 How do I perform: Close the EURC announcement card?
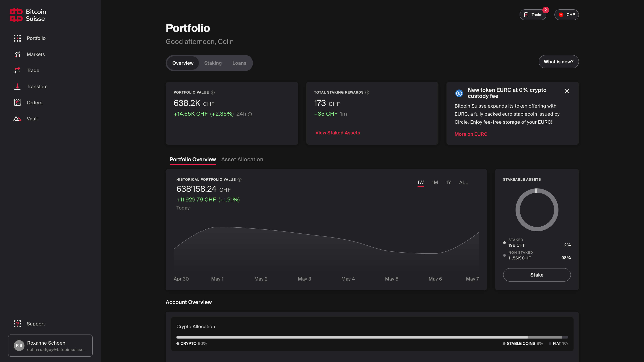(x=567, y=91)
